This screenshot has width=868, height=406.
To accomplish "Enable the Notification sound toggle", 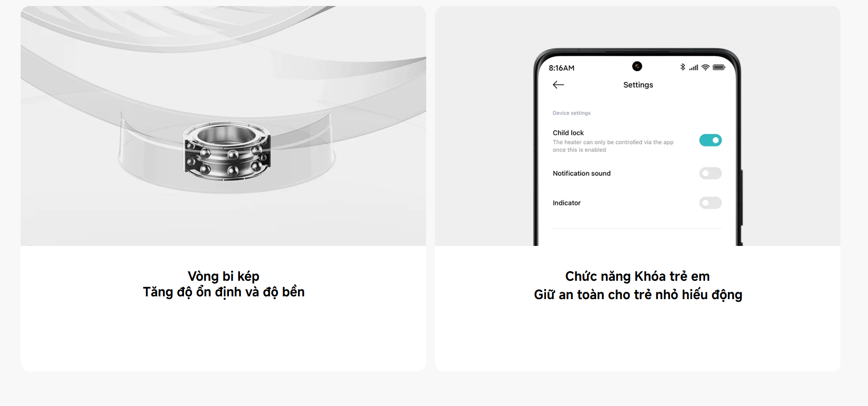I will click(x=710, y=173).
